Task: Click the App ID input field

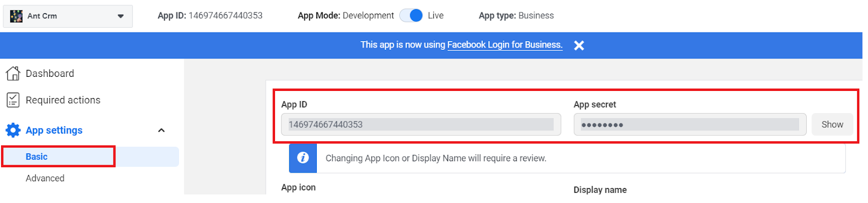Action: [421, 125]
